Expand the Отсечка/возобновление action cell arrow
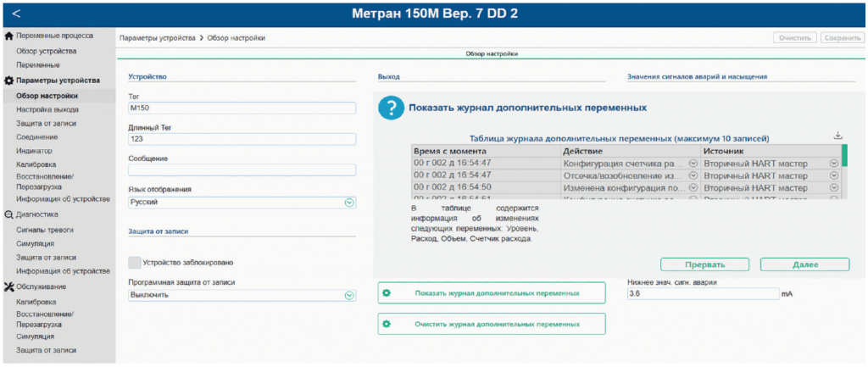The width and height of the screenshot is (868, 367). pos(692,175)
